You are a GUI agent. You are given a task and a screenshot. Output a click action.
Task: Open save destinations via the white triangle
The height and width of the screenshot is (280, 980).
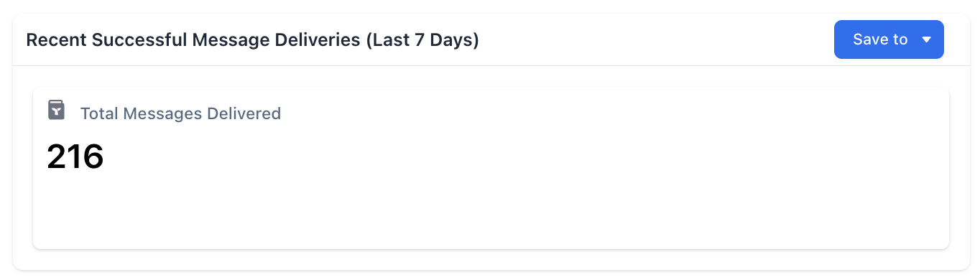[926, 40]
